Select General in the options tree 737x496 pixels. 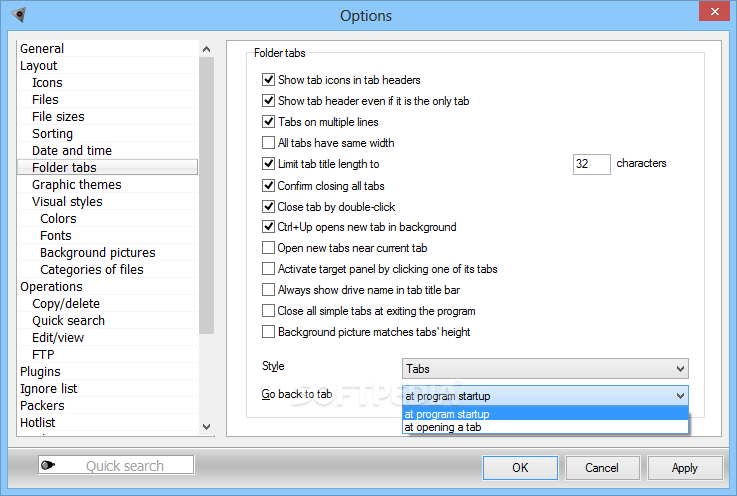click(x=108, y=48)
